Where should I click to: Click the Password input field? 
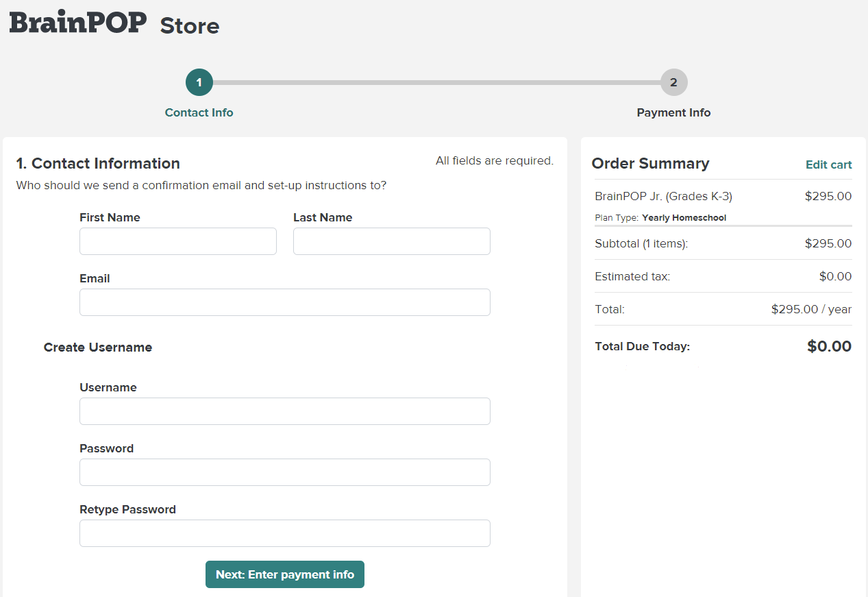point(285,472)
